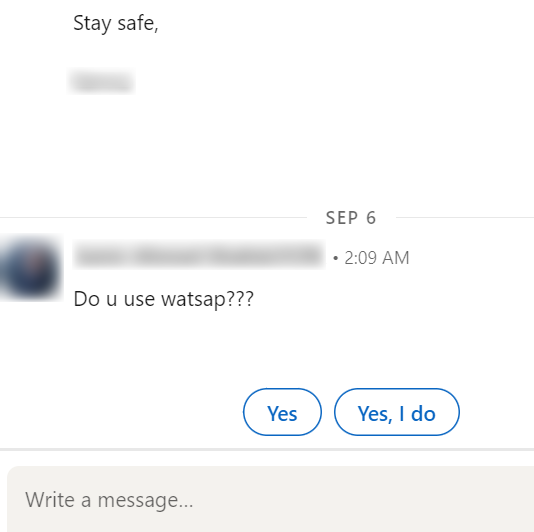Place the cursor at the "Write a message…" placeholder
The image size is (534, 532).
pos(109,500)
